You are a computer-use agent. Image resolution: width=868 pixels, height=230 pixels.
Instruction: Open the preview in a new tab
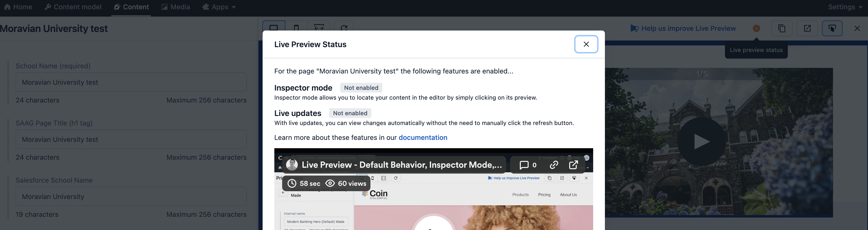point(807,28)
